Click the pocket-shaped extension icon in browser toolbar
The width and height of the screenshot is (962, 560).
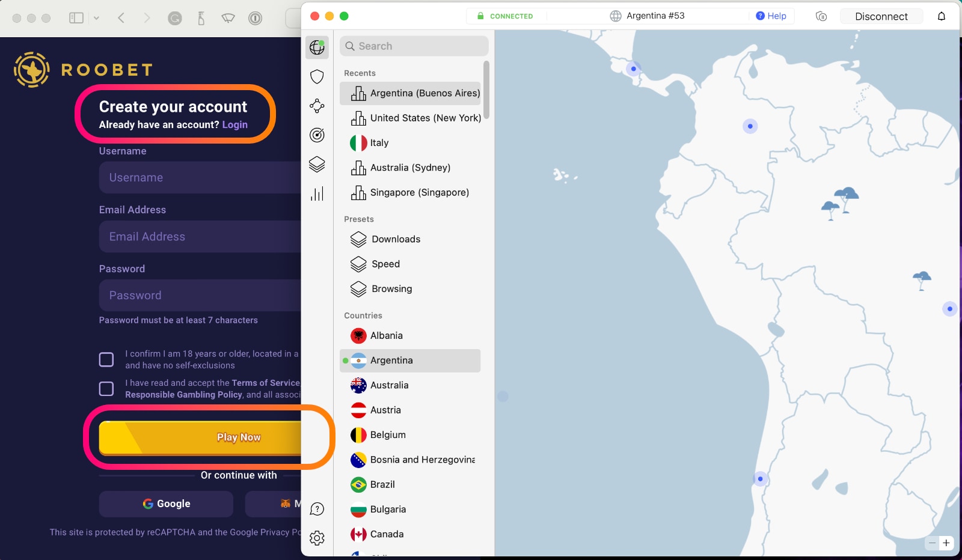(x=228, y=19)
